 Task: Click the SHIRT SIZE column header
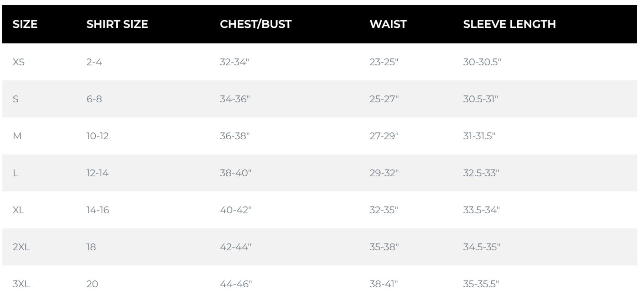[117, 25]
